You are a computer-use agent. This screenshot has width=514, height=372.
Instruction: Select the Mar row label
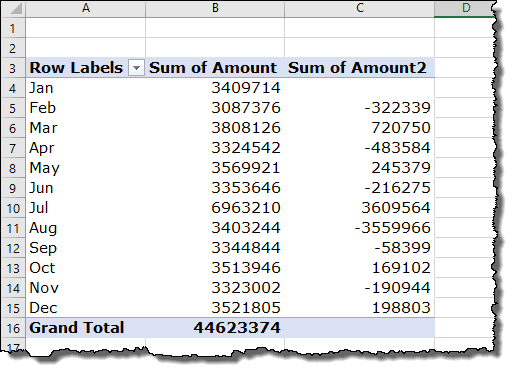click(86, 128)
